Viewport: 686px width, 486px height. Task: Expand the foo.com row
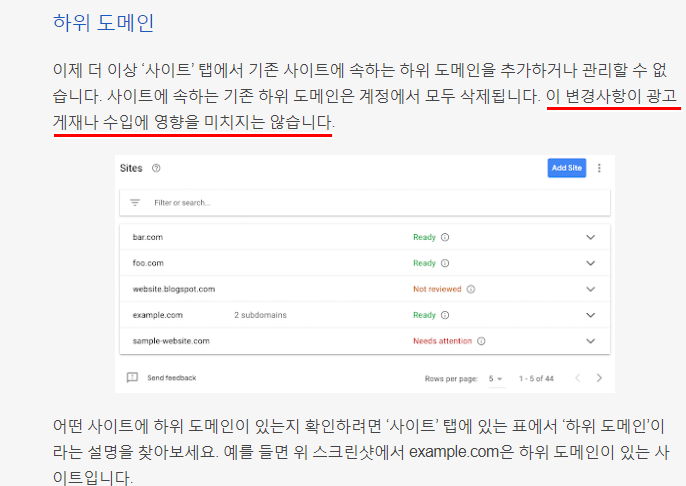click(x=591, y=263)
